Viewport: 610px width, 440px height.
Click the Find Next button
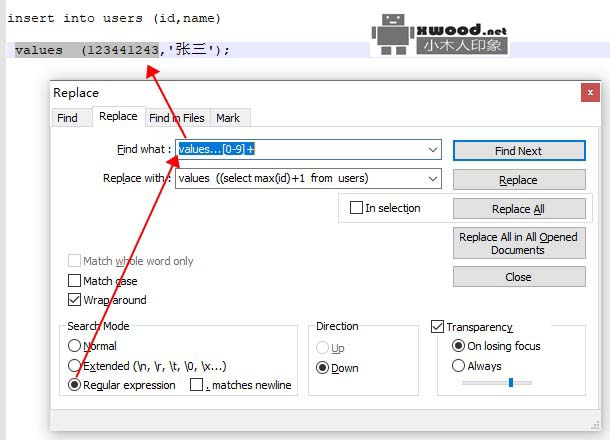[518, 150]
